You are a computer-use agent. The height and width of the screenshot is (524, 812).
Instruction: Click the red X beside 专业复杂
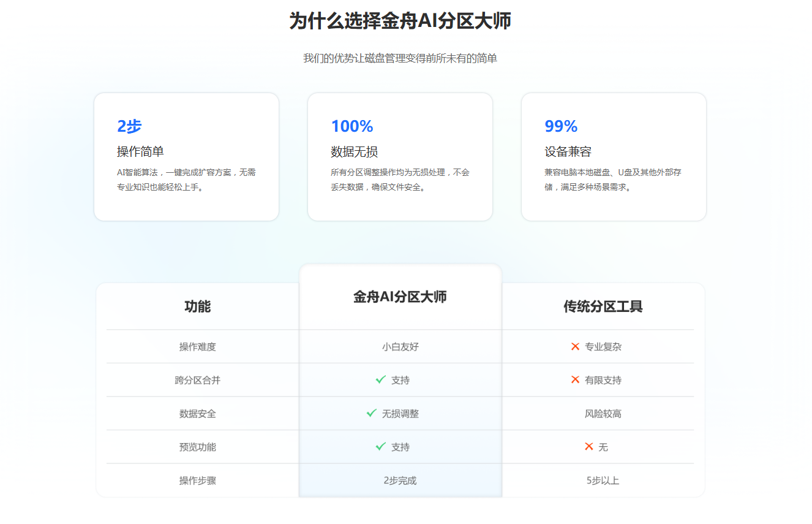click(x=575, y=347)
